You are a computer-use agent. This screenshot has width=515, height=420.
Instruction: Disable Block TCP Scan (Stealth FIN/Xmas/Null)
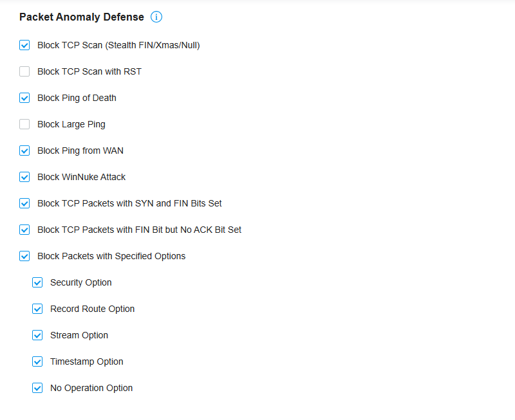[24, 45]
